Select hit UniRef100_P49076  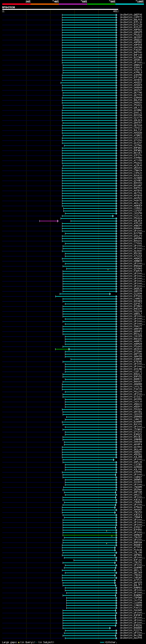[131, 201]
